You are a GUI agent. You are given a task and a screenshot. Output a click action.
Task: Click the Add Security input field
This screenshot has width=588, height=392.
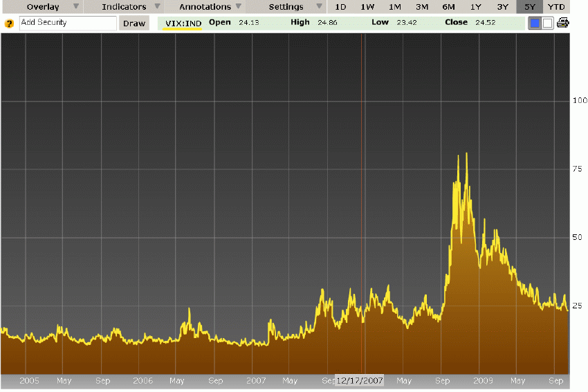pyautogui.click(x=68, y=23)
